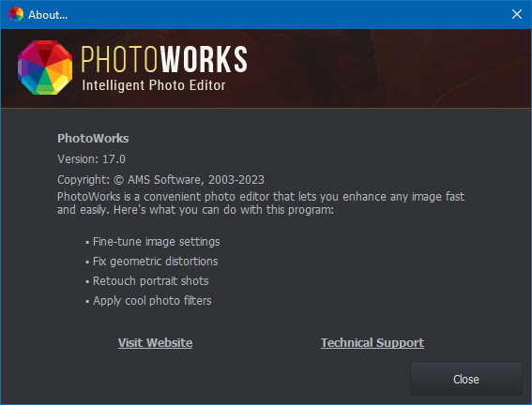Viewport: 532px width, 405px height.
Task: Click the 'About...' window title text
Action: point(48,15)
